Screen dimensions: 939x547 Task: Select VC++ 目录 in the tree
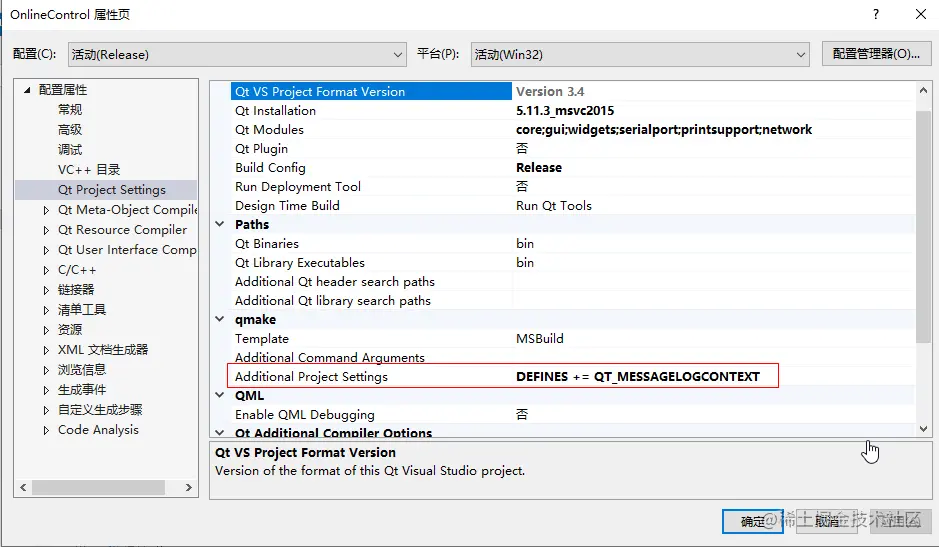(89, 170)
